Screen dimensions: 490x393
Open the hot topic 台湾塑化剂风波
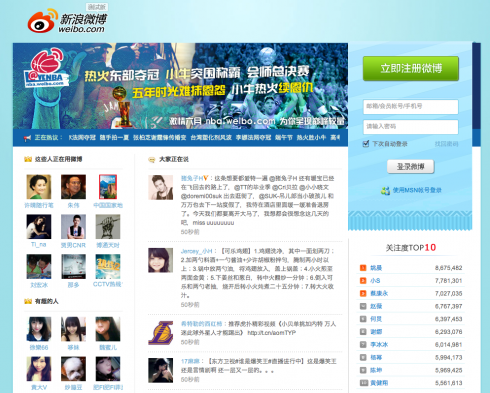coord(211,137)
